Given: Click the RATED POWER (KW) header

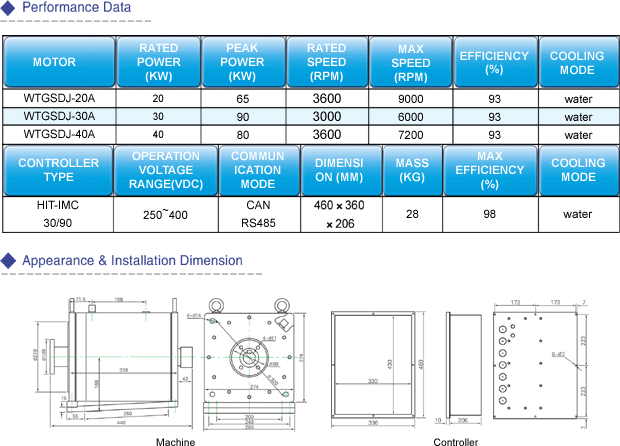Looking at the screenshot, I should click(x=158, y=62).
